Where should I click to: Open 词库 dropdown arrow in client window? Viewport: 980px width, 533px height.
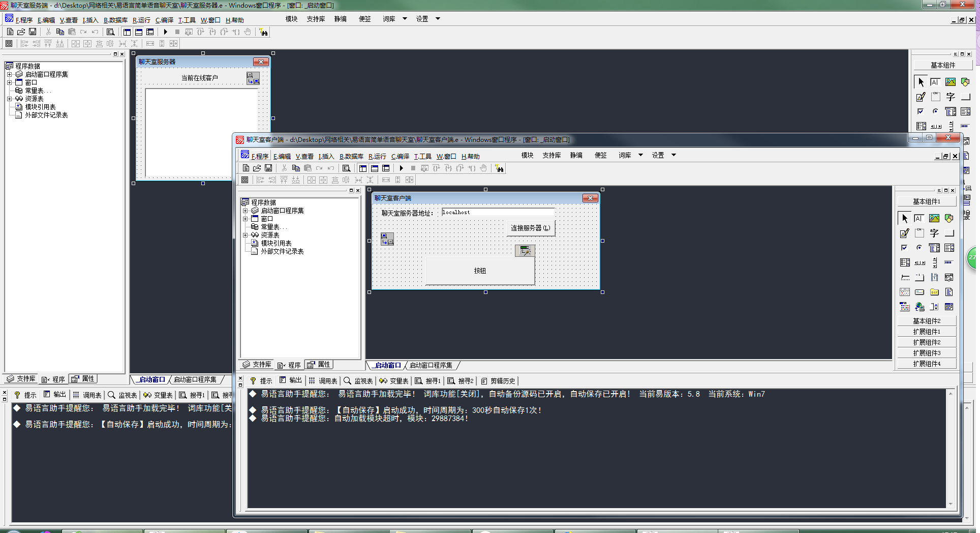click(x=640, y=155)
